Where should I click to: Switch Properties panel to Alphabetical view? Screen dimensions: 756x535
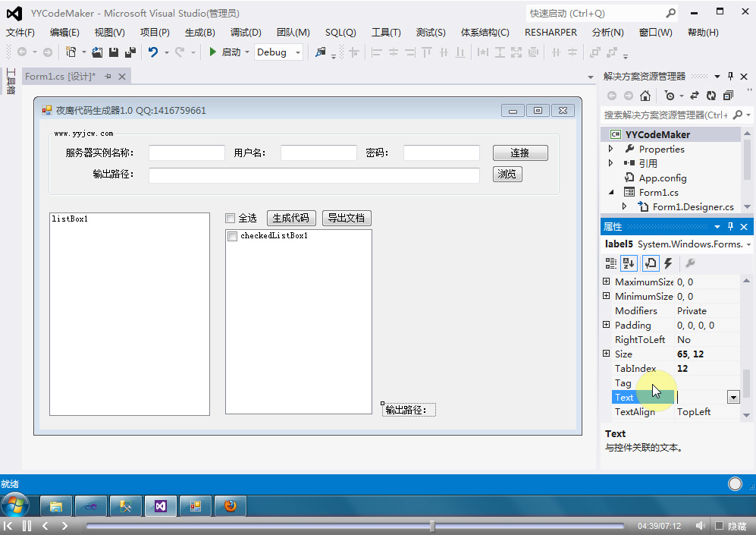point(629,263)
